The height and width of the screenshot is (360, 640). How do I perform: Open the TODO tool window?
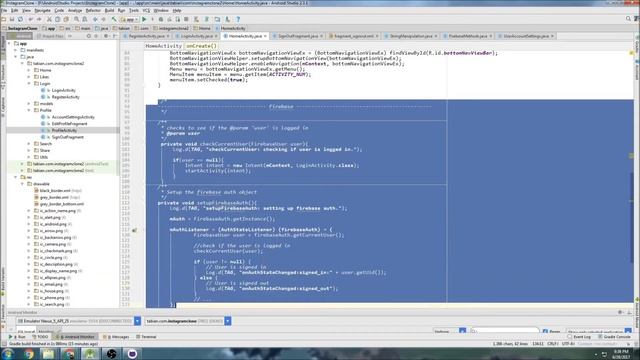40,337
